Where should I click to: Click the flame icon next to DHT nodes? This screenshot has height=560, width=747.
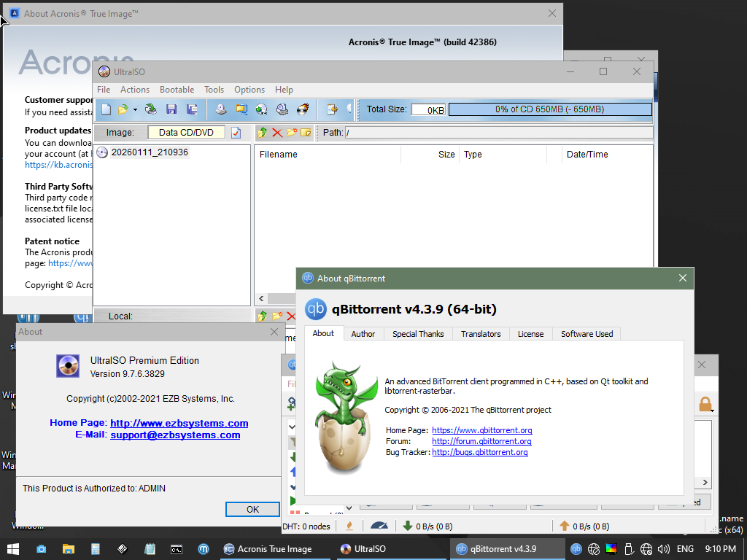click(349, 526)
